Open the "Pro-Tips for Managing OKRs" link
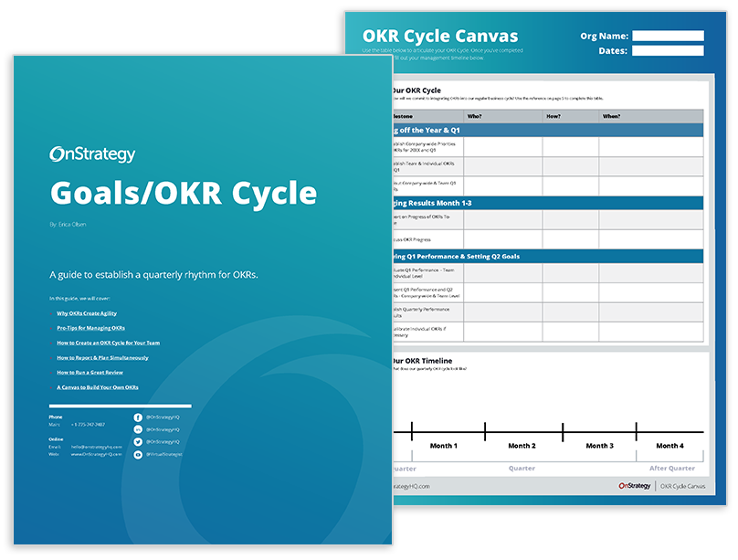The width and height of the screenshot is (738, 560). pyautogui.click(x=90, y=328)
